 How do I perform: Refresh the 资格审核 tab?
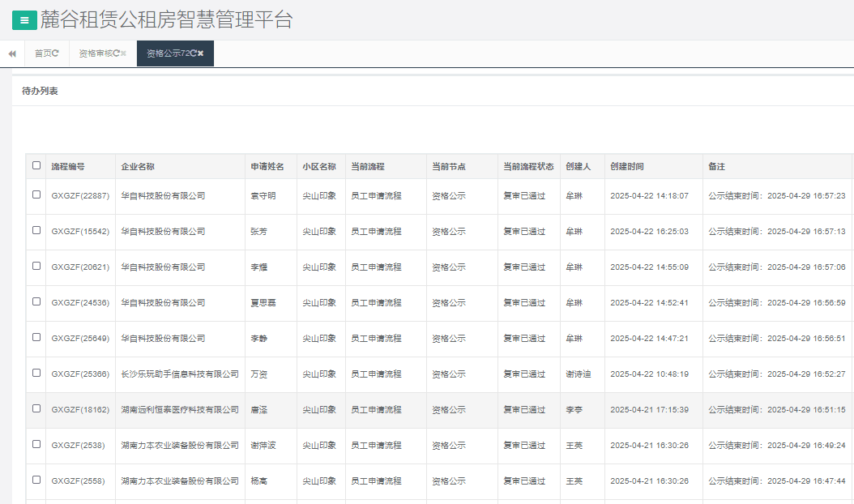point(116,53)
